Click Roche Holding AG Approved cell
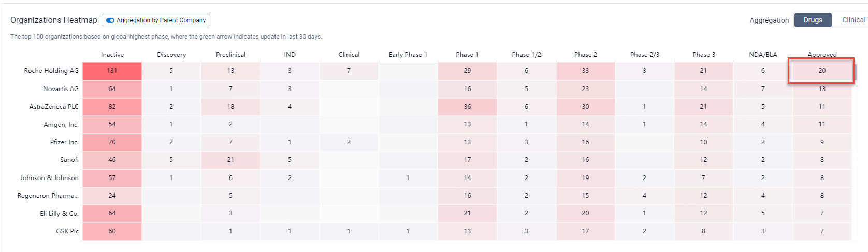The width and height of the screenshot is (868, 252). (822, 71)
